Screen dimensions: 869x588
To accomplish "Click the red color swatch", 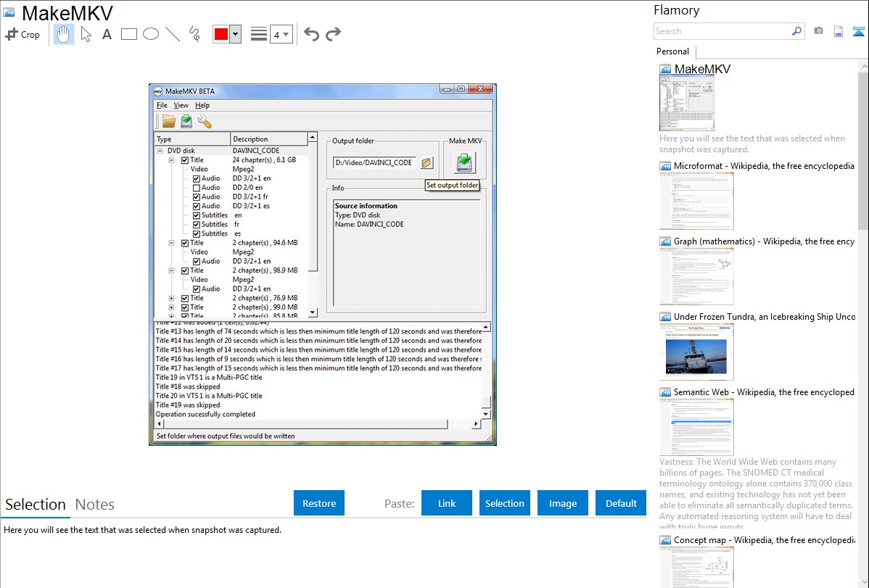I will point(221,34).
